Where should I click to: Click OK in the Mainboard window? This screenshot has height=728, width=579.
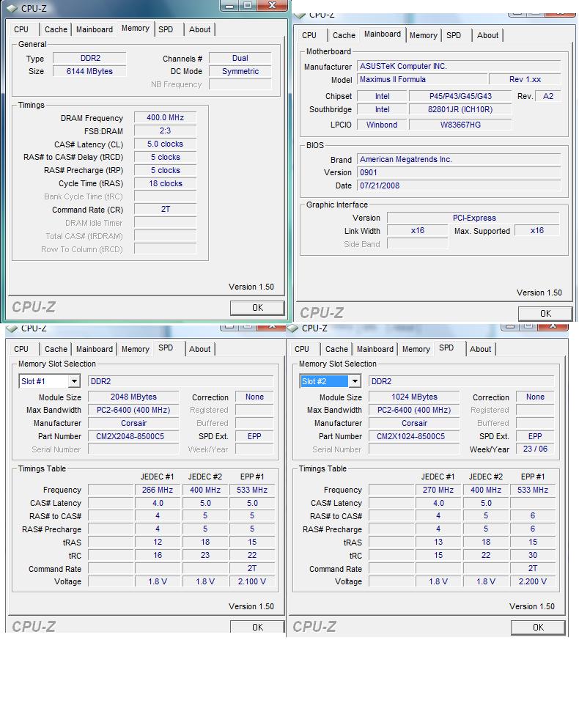545,314
